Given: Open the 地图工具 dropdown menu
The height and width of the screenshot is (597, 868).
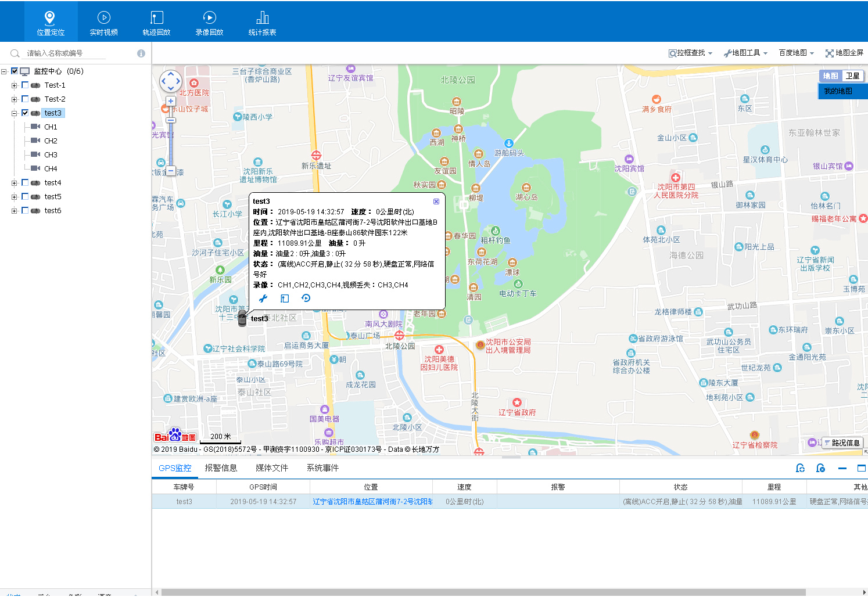Looking at the screenshot, I should (746, 53).
